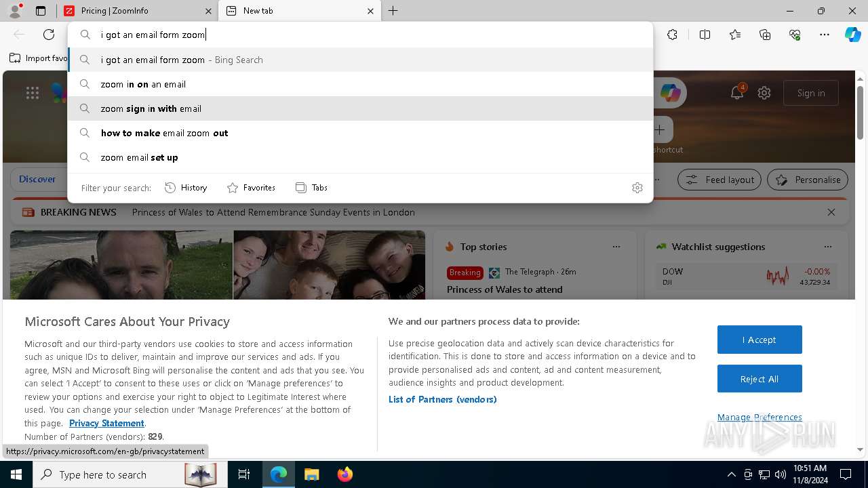Click the Sign in button

tap(811, 93)
